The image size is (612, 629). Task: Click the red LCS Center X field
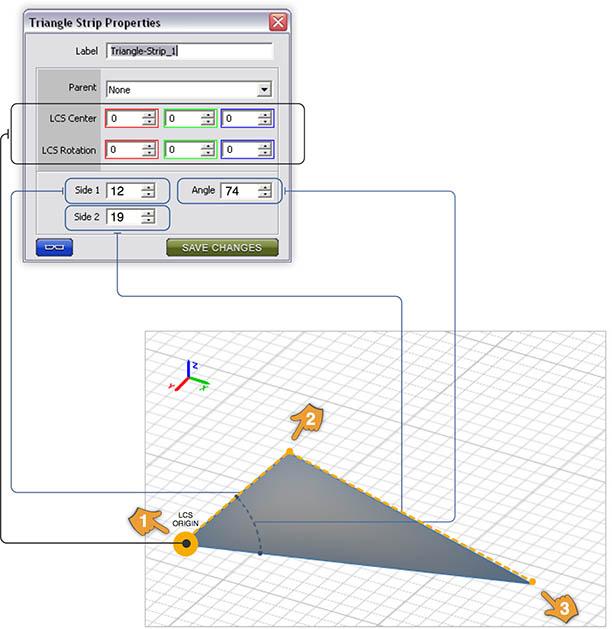point(132,118)
